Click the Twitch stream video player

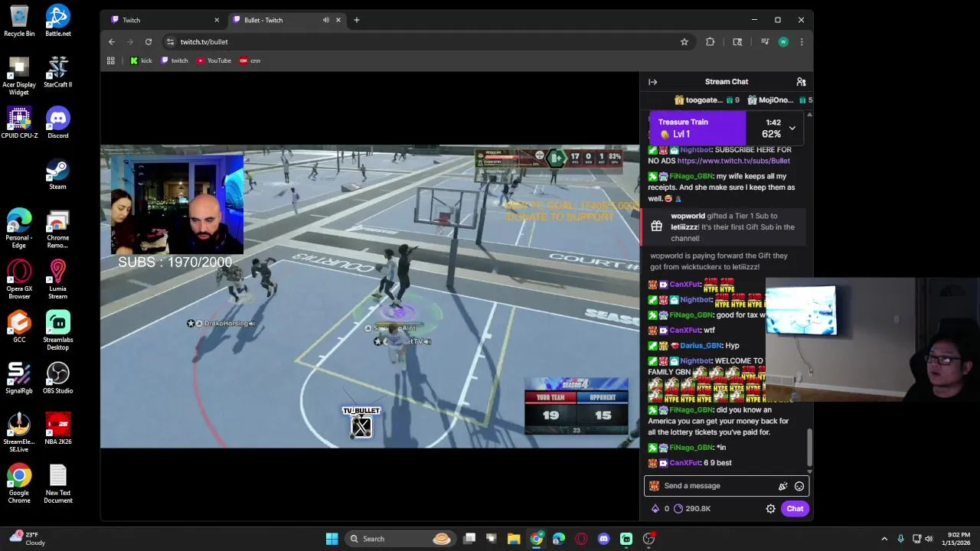370,297
